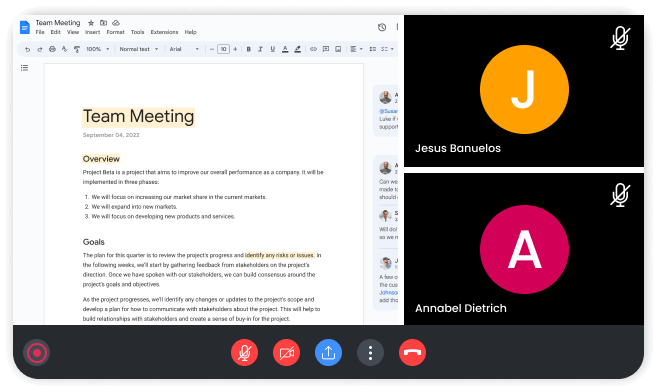Toggle underline formatting

pos(272,49)
